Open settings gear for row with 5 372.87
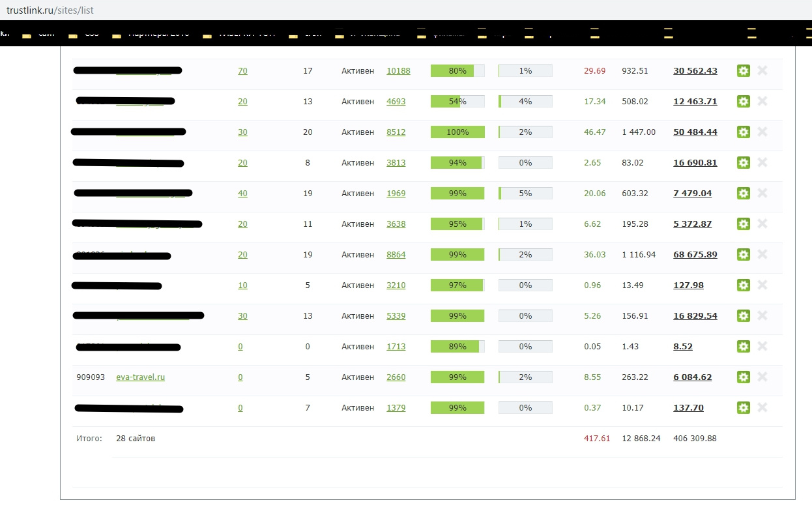The height and width of the screenshot is (509, 812). (744, 224)
